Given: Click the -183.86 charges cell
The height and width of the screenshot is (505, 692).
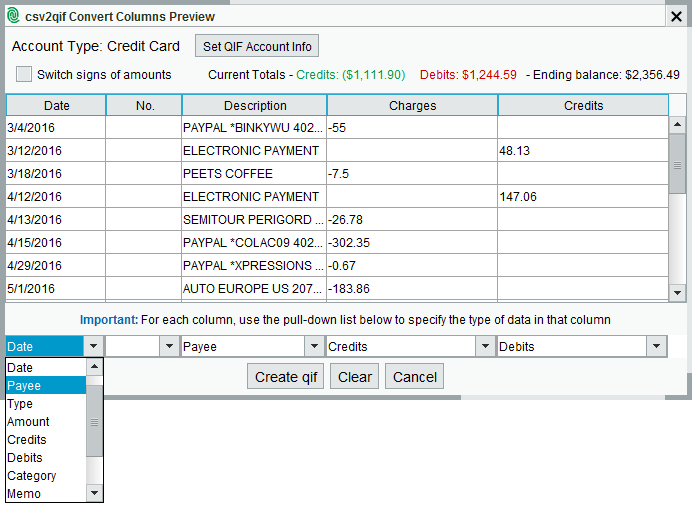Looking at the screenshot, I should (x=412, y=288).
